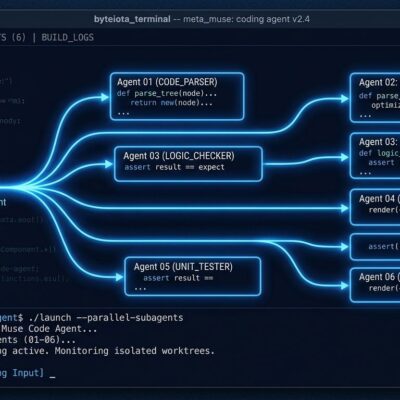Click the 'Muse Code Agent...' output line
The height and width of the screenshot is (400, 400).
point(49,329)
